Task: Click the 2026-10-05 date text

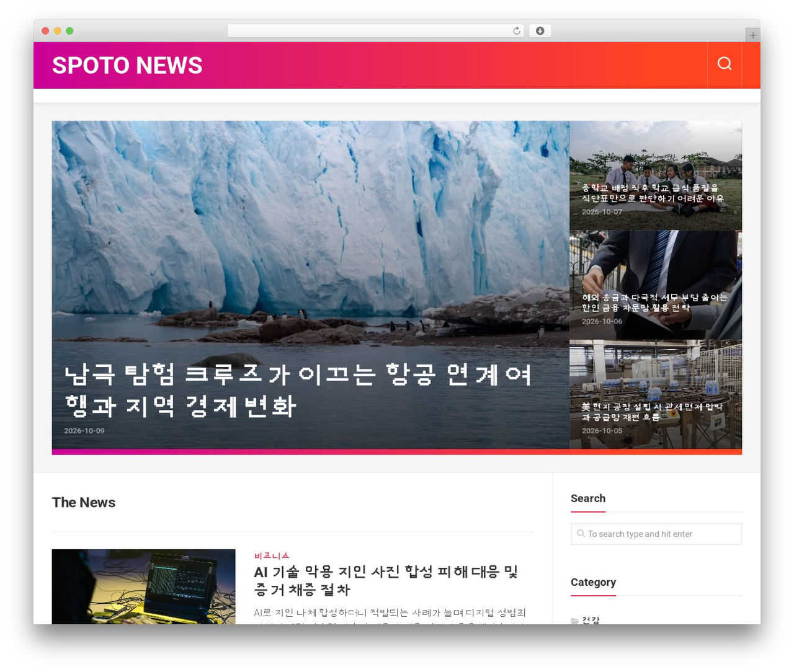Action: point(602,431)
